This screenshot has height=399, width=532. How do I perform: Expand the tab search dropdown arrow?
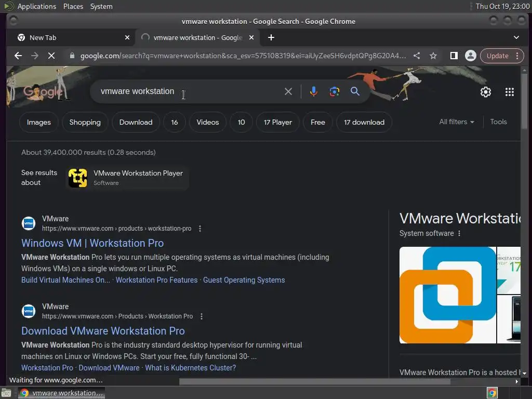[516, 37]
